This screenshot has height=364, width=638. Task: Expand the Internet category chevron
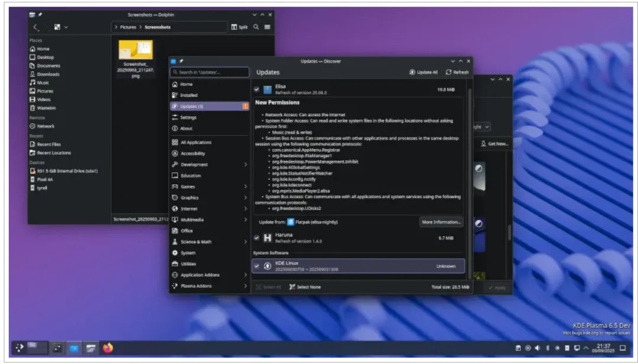(x=245, y=208)
